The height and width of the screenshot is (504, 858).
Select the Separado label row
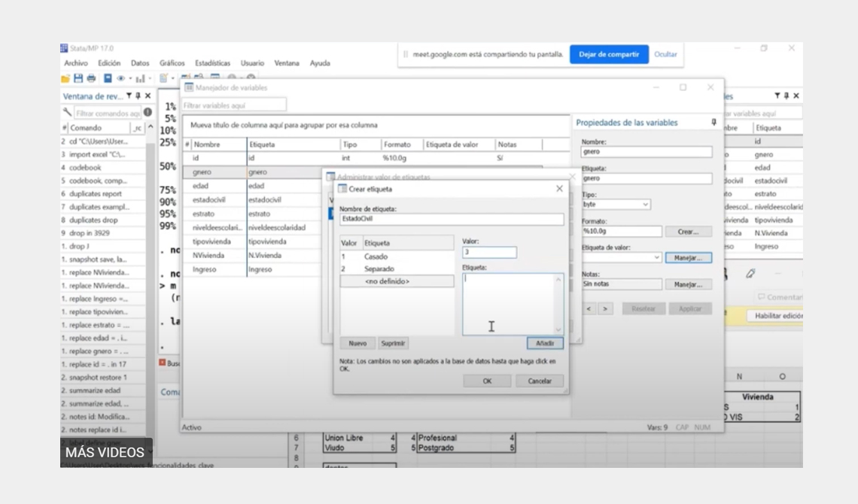397,269
